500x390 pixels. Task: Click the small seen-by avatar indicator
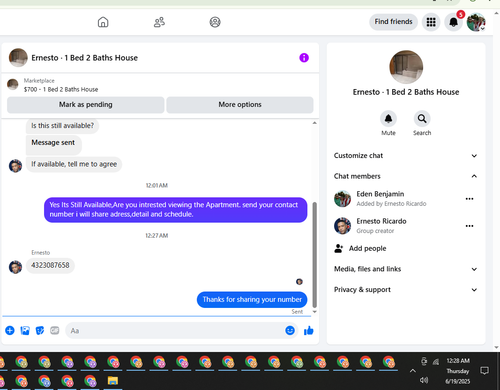tap(299, 282)
